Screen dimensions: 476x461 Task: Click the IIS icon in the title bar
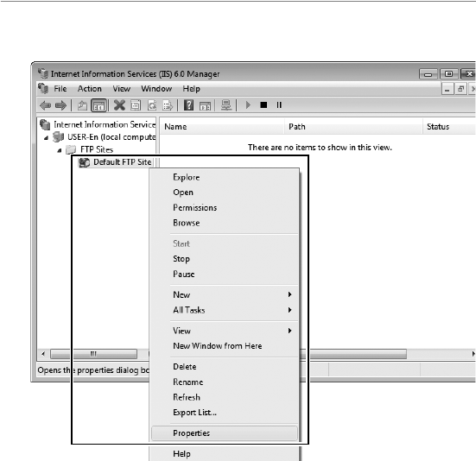43,73
